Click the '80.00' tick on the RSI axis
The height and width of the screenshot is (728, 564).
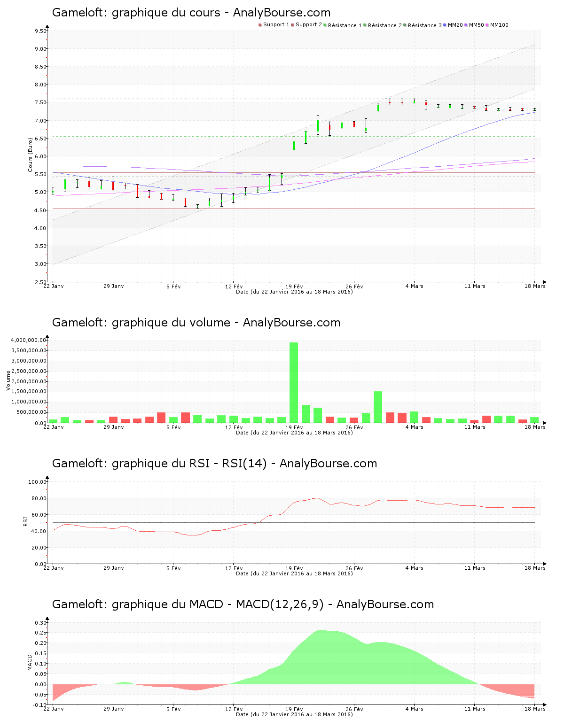(39, 498)
